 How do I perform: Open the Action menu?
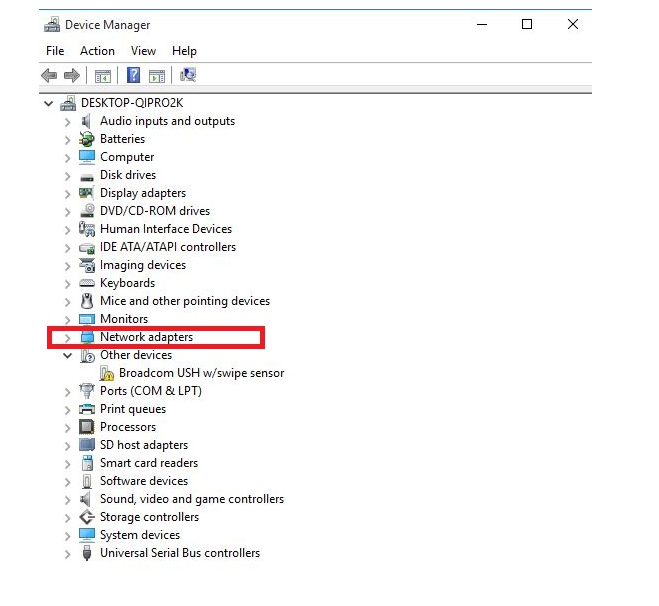[x=97, y=51]
